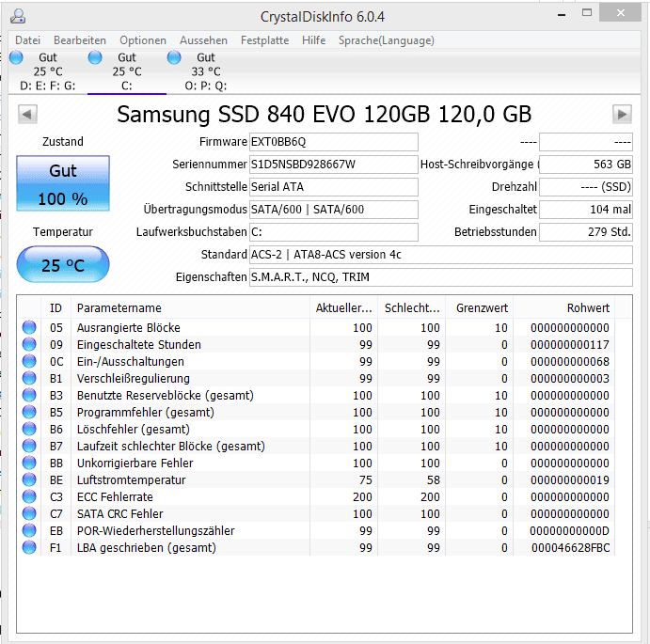This screenshot has height=644, width=650.
Task: Click raw value 000000000117
Action: click(x=570, y=345)
